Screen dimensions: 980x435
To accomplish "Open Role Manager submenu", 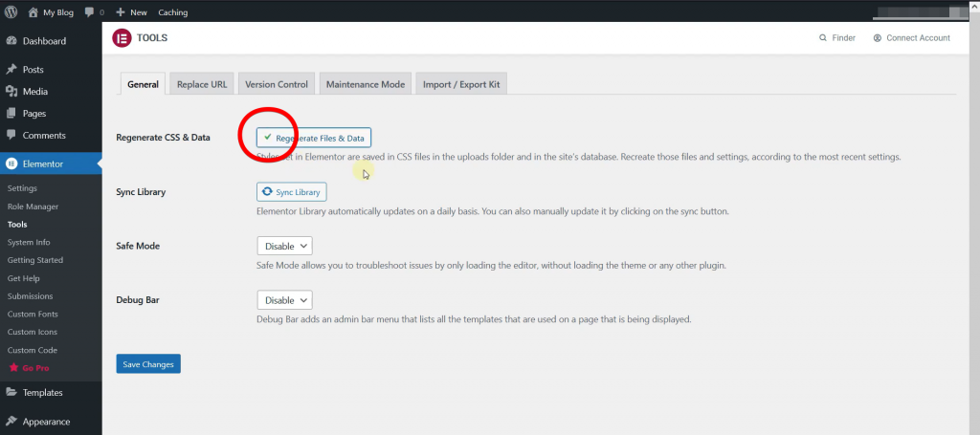I will (x=33, y=206).
